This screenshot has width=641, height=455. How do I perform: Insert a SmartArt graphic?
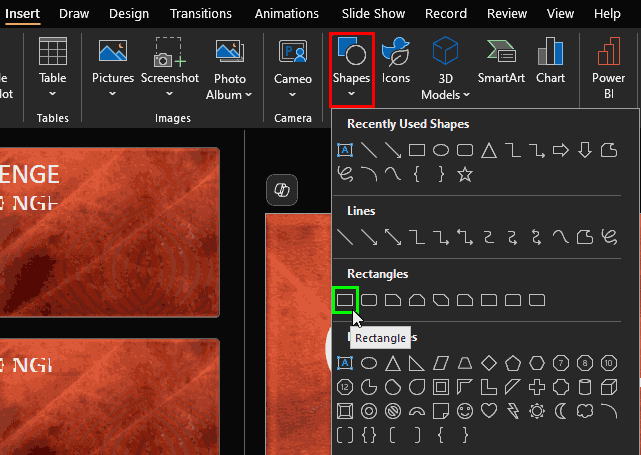(501, 61)
